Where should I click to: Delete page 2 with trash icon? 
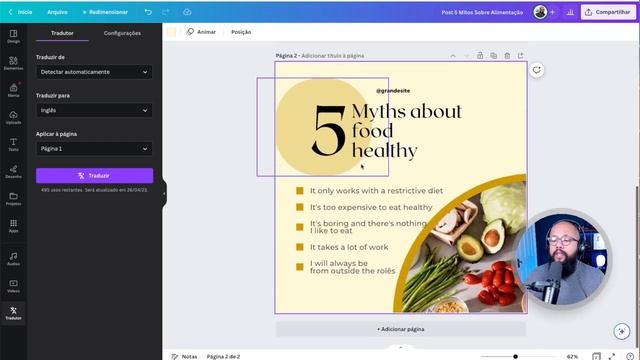pos(507,56)
